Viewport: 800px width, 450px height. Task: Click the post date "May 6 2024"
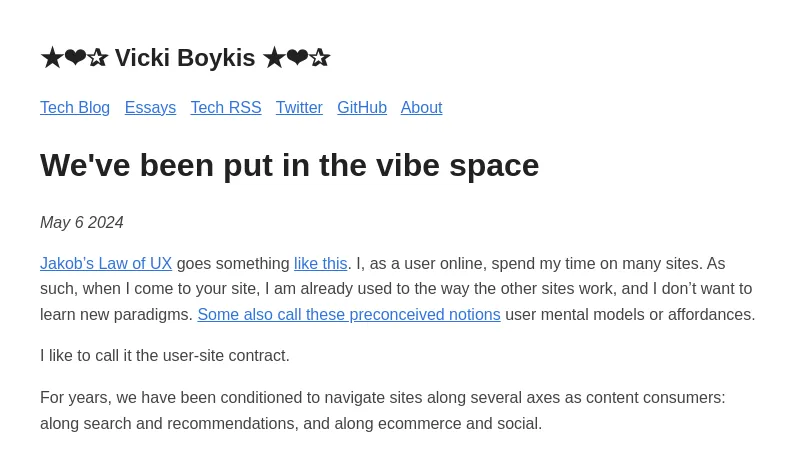[82, 223]
